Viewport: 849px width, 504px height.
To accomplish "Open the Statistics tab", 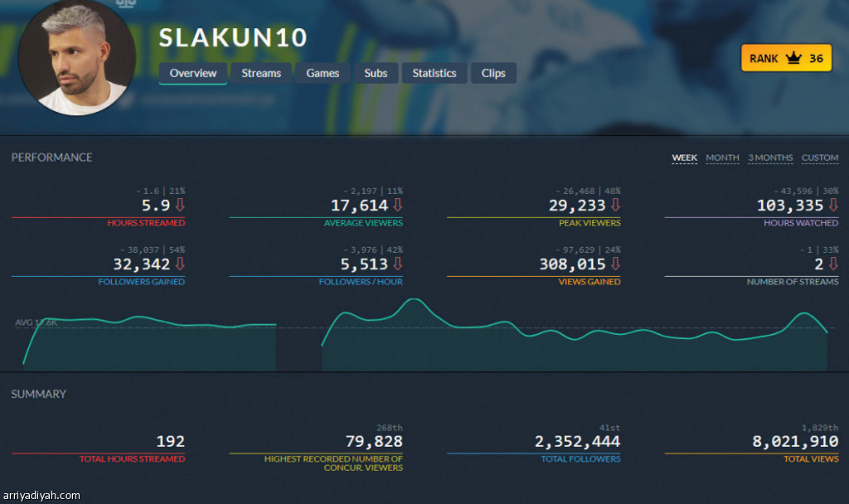I will 434,73.
